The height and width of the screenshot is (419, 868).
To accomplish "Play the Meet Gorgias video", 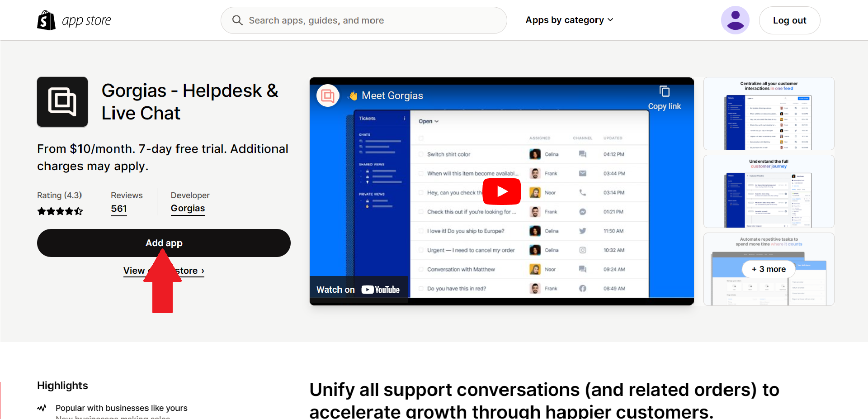I will click(x=502, y=191).
